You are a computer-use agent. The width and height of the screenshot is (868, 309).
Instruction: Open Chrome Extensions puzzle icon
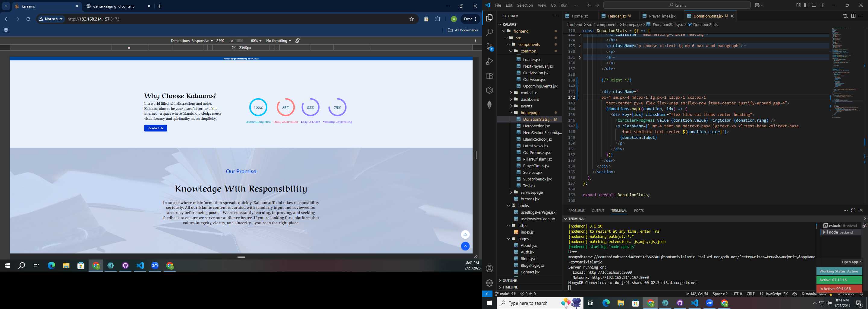tap(438, 19)
